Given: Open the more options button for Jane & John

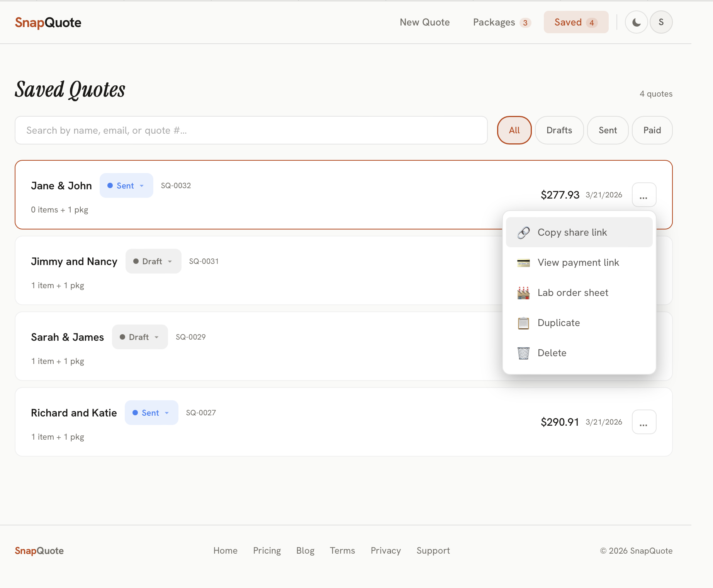Looking at the screenshot, I should 644,195.
